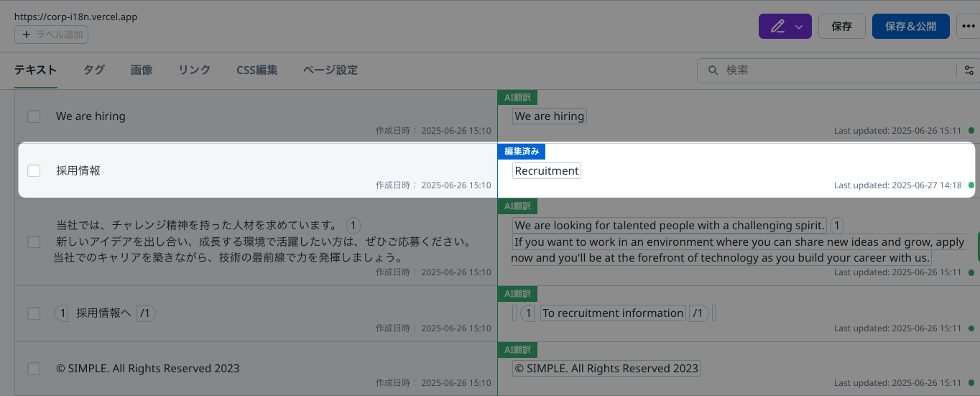Click the purple pencil edit-mode icon
This screenshot has width=980, height=396.
777,27
